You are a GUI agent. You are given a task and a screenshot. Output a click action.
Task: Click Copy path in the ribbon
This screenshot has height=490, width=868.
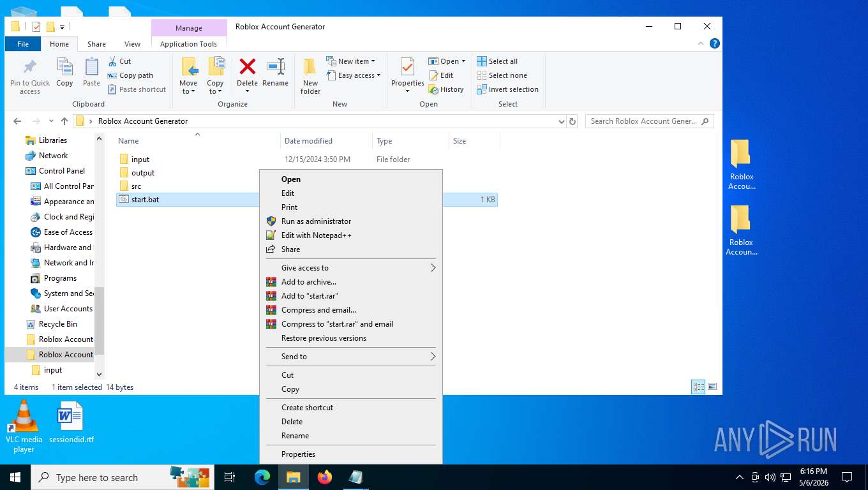[x=130, y=75]
